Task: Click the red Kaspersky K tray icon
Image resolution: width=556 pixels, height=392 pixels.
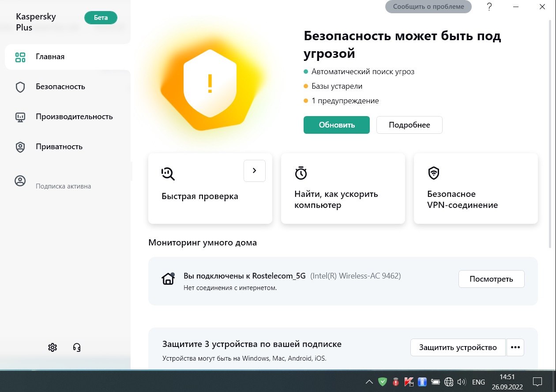Action: pos(409,382)
